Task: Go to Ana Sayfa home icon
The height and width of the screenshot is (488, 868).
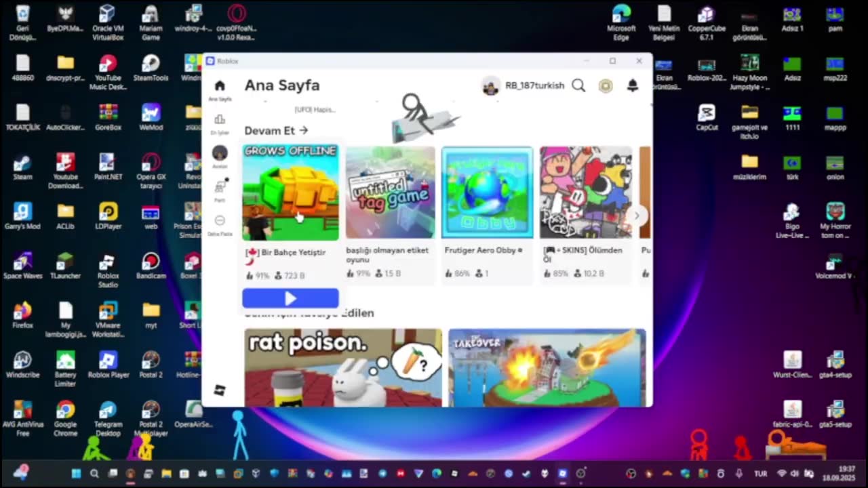Action: coord(220,86)
